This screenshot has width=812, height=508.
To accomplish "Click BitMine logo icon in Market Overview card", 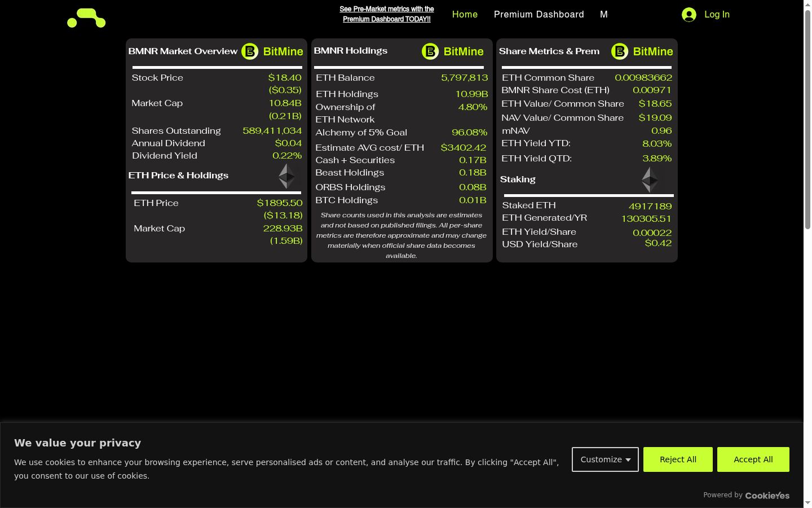I will 250,51.
